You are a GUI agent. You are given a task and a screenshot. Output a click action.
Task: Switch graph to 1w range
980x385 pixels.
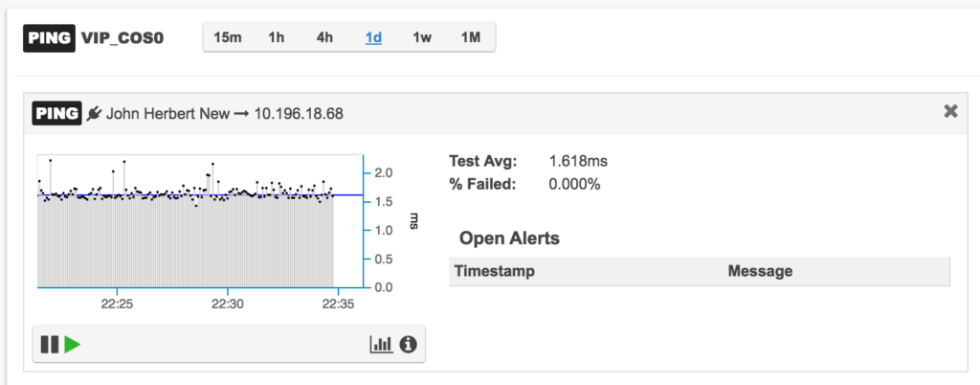point(422,37)
